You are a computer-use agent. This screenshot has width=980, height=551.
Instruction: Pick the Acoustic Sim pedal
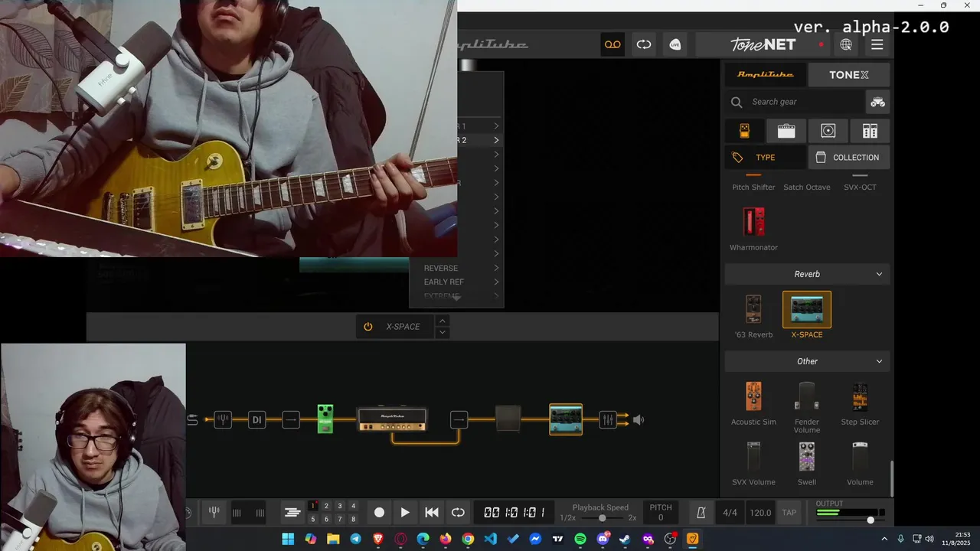(753, 403)
